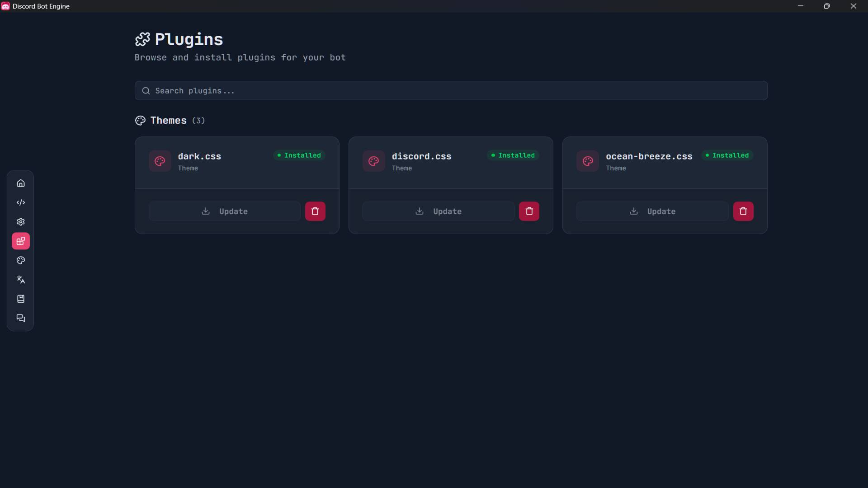Click the Themes section heading
This screenshot has height=488, width=868.
[168, 121]
